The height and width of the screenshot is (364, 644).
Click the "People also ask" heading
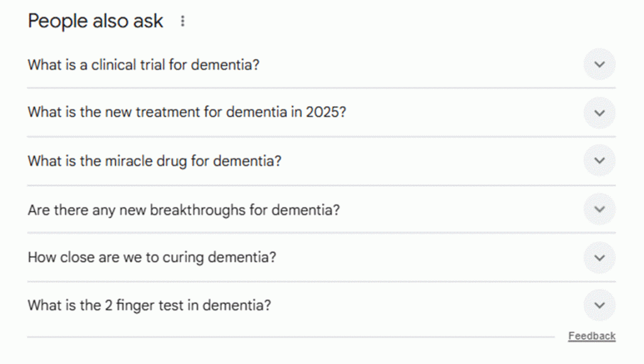pos(96,21)
